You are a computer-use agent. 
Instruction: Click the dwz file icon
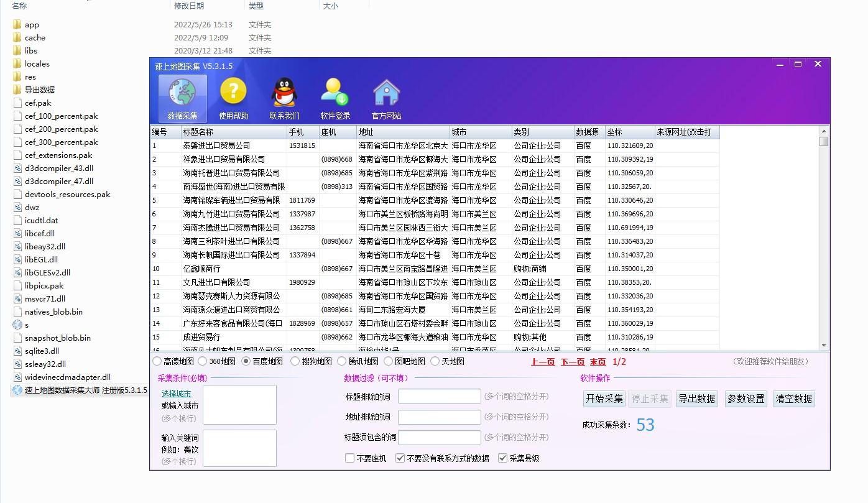17,208
